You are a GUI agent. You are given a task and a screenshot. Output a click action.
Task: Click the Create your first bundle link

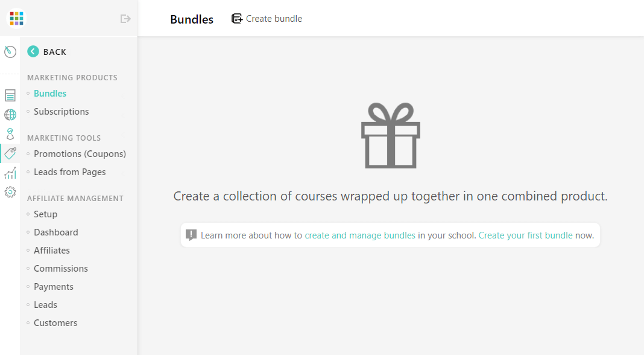pos(525,235)
